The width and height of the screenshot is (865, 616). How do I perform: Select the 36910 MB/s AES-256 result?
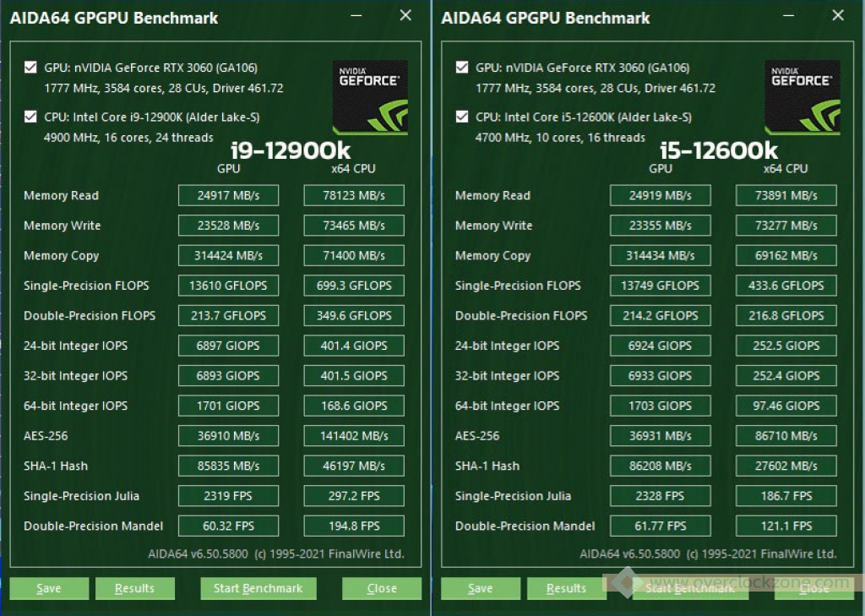[x=228, y=436]
